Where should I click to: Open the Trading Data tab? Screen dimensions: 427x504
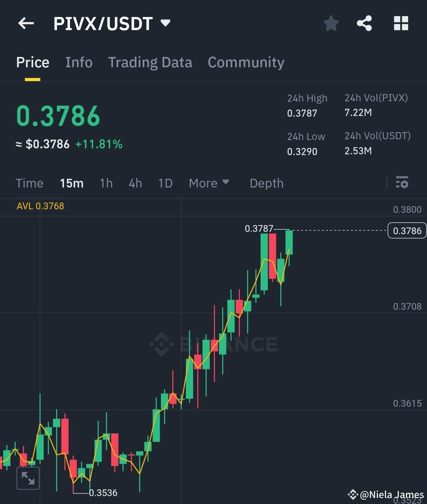pyautogui.click(x=150, y=63)
